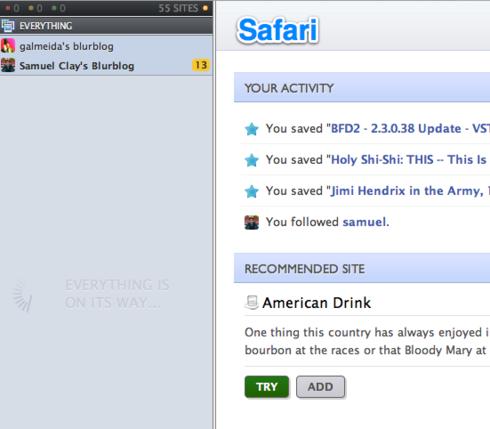
Task: Toggle the yellow unread count indicator
Action: (x=35, y=8)
